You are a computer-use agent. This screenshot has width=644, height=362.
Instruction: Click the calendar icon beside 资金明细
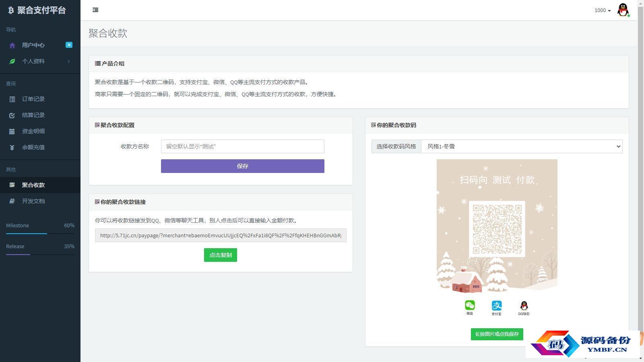[x=12, y=132]
